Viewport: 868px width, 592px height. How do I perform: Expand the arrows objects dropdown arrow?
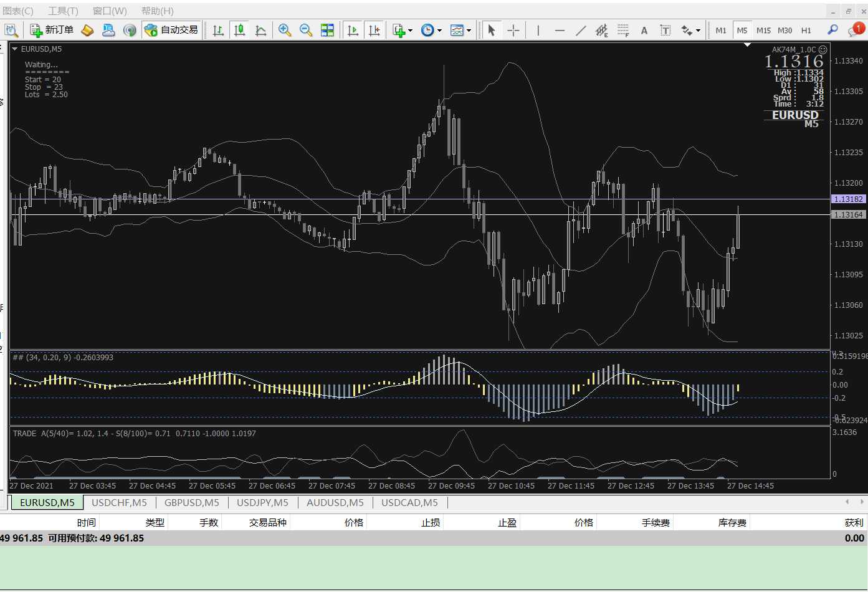pyautogui.click(x=698, y=30)
